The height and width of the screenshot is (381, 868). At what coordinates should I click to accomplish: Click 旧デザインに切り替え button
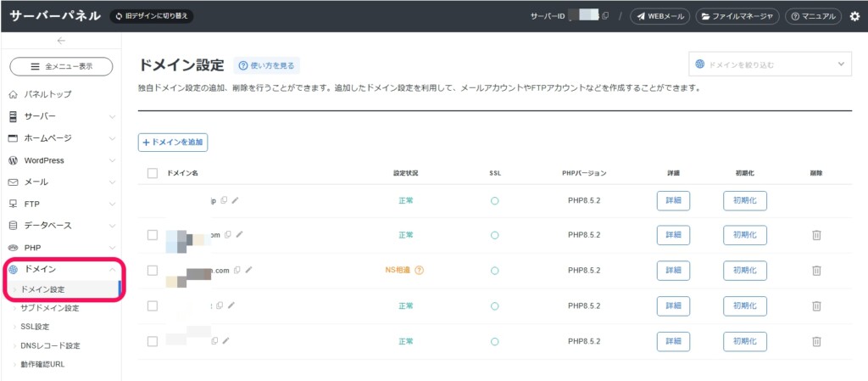152,16
